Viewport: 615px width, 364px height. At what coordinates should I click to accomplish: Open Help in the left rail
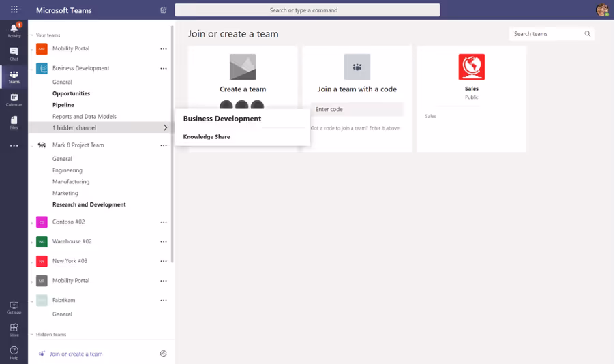pyautogui.click(x=14, y=352)
